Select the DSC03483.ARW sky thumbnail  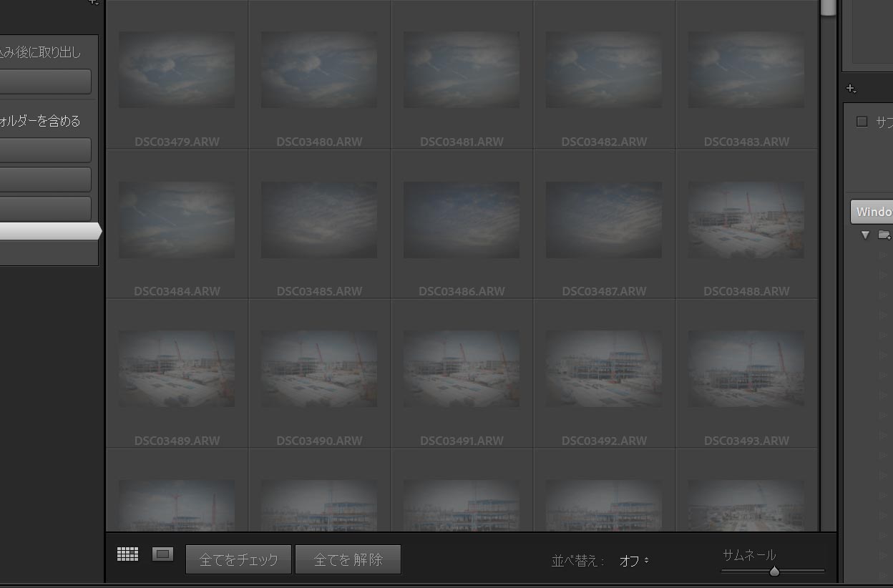click(x=746, y=69)
